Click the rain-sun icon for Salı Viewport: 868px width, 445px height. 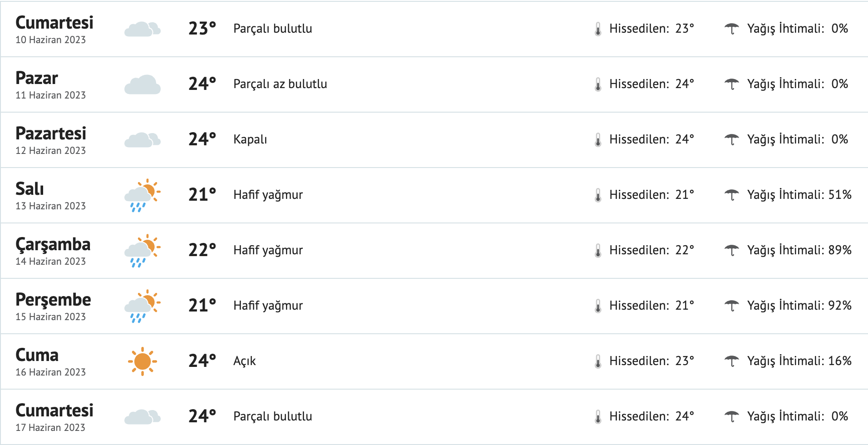click(x=142, y=196)
